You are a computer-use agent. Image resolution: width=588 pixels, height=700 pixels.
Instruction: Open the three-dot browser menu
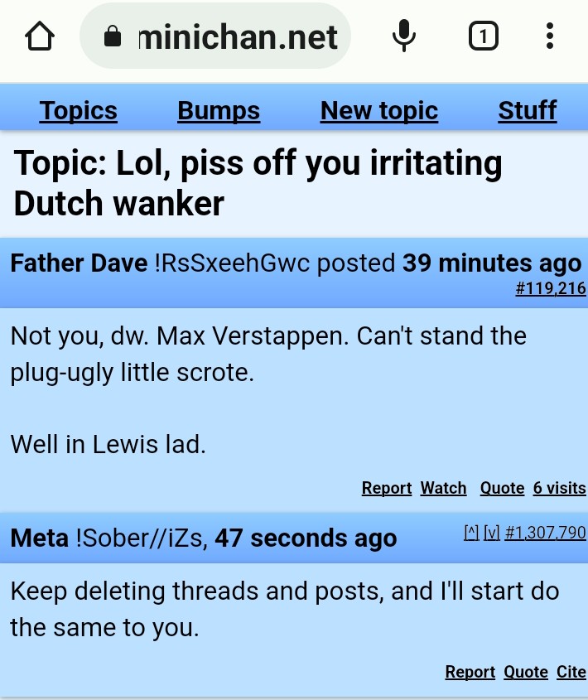click(x=550, y=36)
